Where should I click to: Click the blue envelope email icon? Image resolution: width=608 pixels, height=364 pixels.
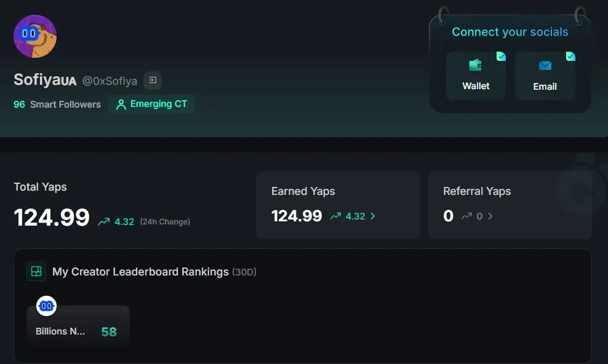[545, 65]
